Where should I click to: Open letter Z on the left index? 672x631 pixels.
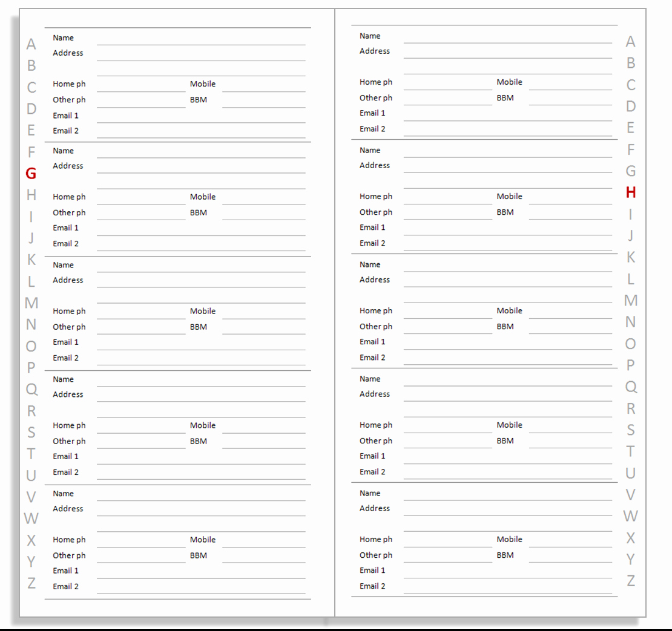click(x=31, y=583)
